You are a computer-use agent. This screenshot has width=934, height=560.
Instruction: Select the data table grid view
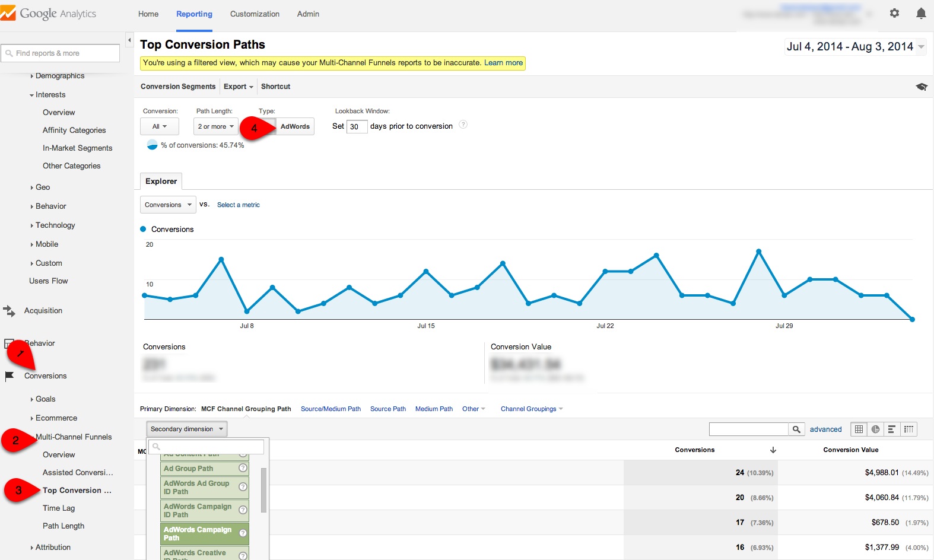click(x=859, y=429)
